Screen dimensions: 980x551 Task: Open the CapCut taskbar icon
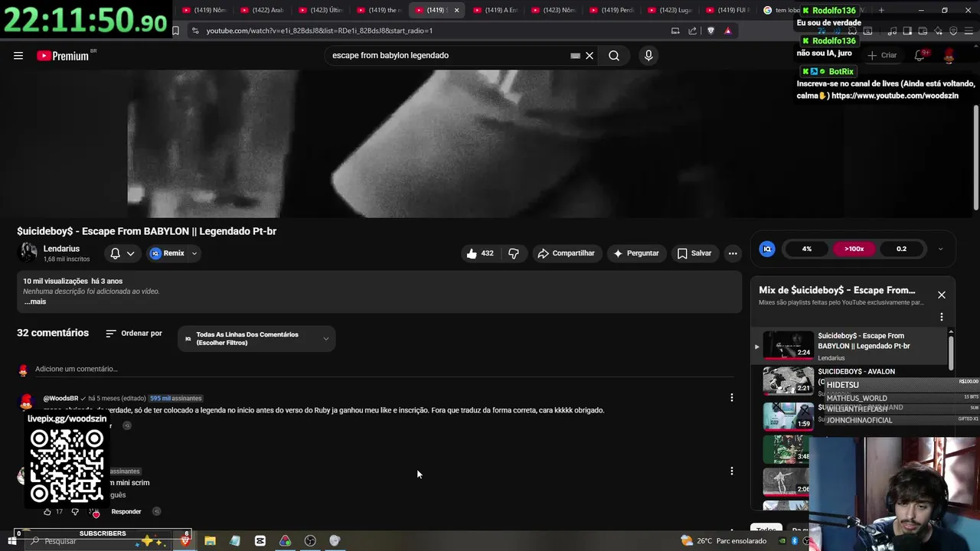click(x=260, y=541)
